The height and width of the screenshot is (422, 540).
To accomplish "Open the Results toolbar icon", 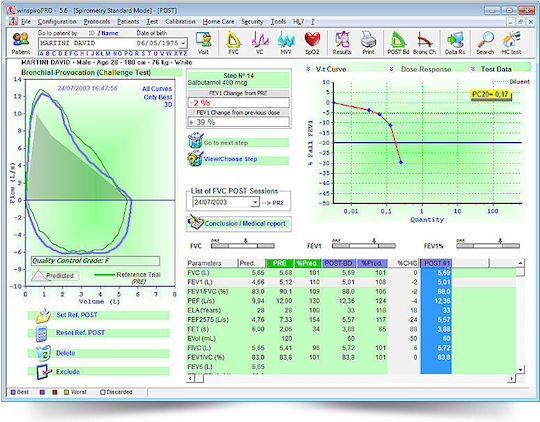I will click(x=342, y=43).
